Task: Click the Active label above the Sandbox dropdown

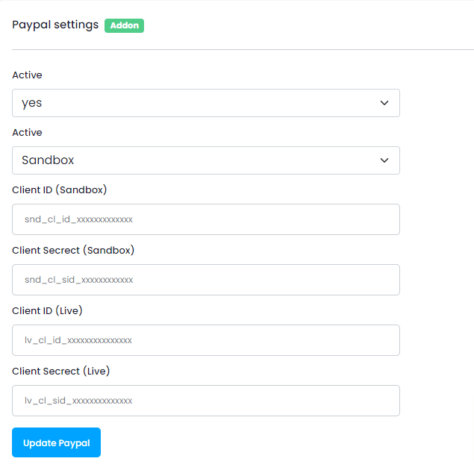Action: point(27,133)
